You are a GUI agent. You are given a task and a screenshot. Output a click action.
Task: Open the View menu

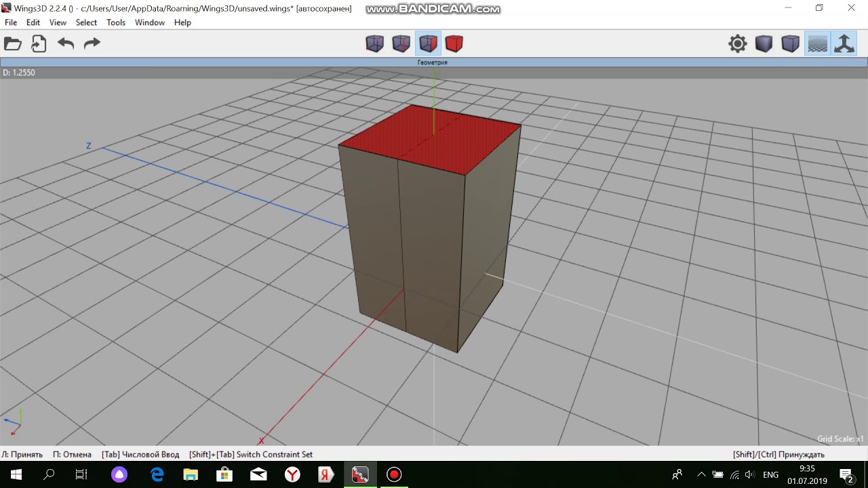pos(58,22)
